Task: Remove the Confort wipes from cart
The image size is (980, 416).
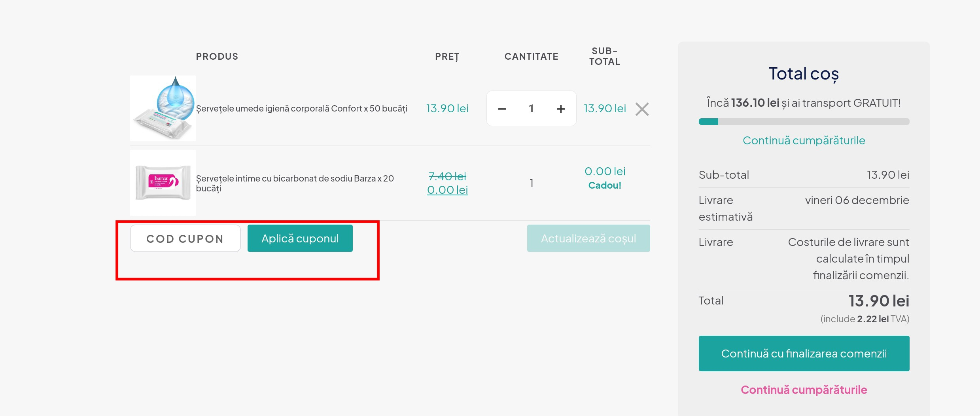Action: coord(642,109)
